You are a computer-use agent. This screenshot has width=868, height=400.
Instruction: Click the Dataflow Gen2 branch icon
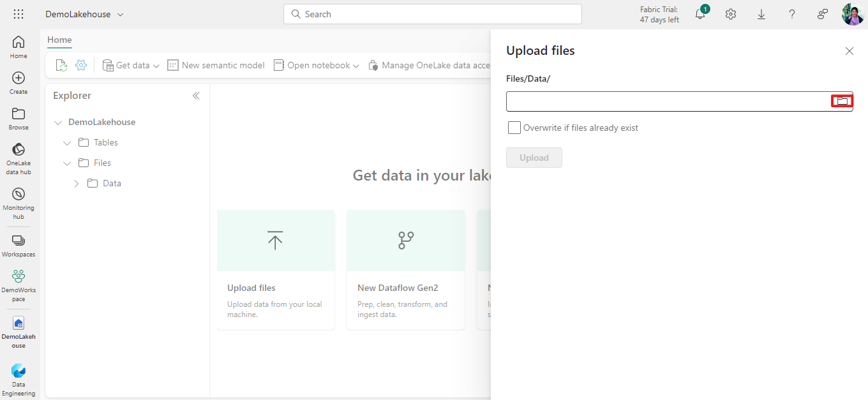pyautogui.click(x=406, y=240)
